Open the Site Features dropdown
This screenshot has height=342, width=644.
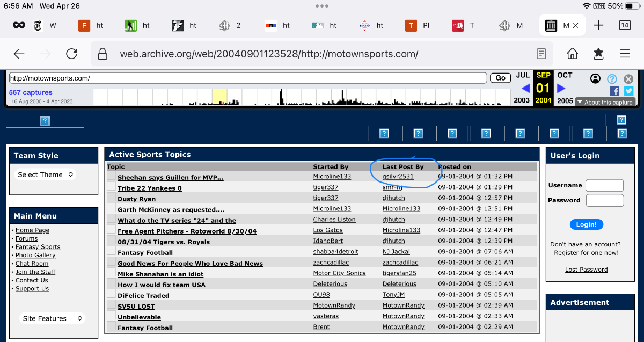point(53,318)
